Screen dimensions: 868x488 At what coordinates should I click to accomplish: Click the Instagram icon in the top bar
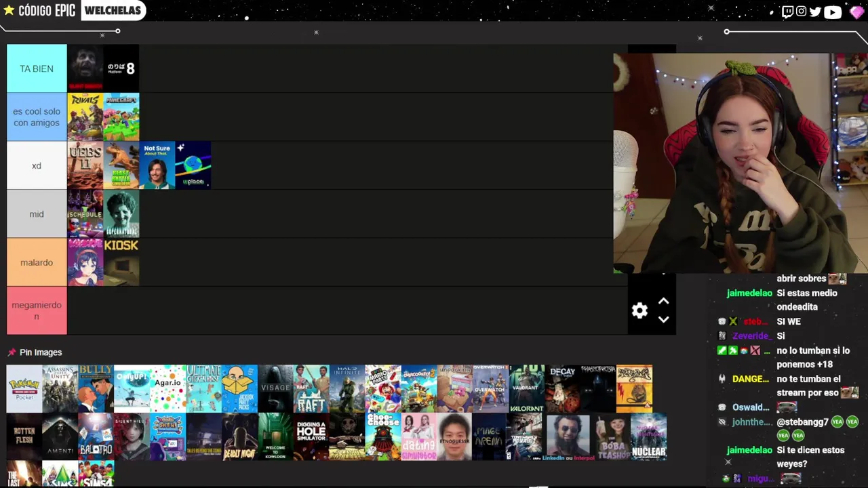coord(801,12)
